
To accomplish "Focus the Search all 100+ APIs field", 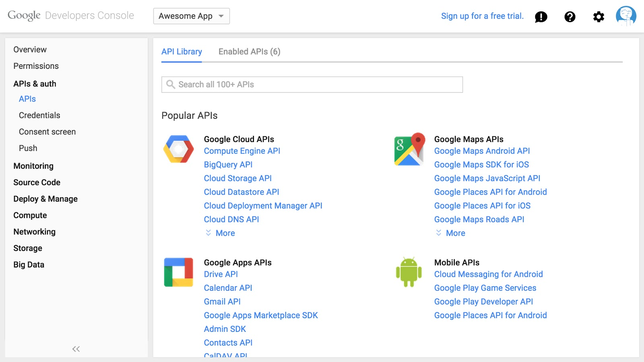I will [x=312, y=84].
